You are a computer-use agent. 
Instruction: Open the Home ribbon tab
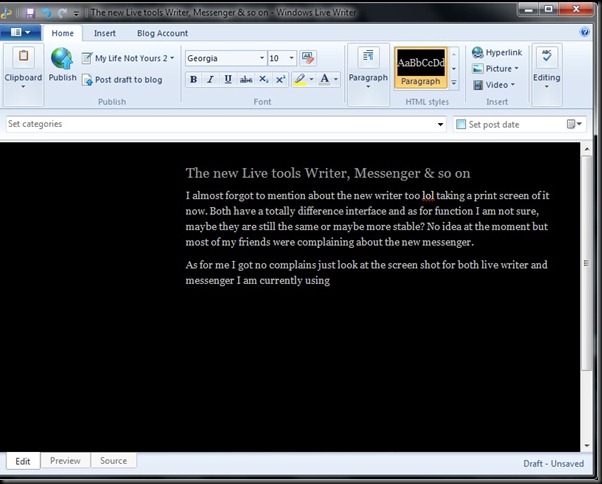[x=63, y=33]
